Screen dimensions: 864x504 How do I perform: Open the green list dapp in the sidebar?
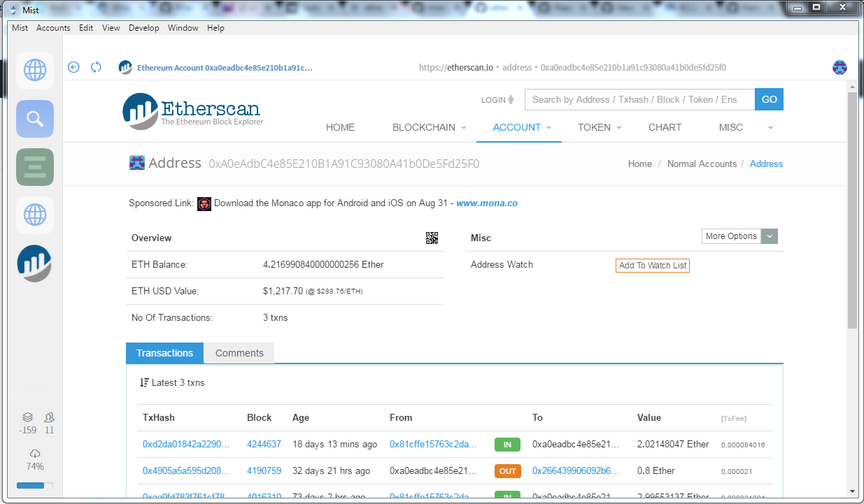pos(35,167)
